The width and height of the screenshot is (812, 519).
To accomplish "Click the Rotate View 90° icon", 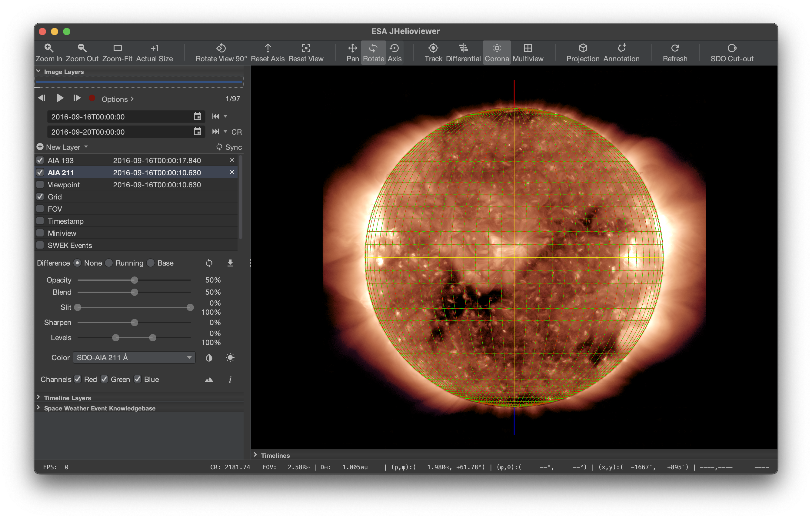I will click(221, 48).
